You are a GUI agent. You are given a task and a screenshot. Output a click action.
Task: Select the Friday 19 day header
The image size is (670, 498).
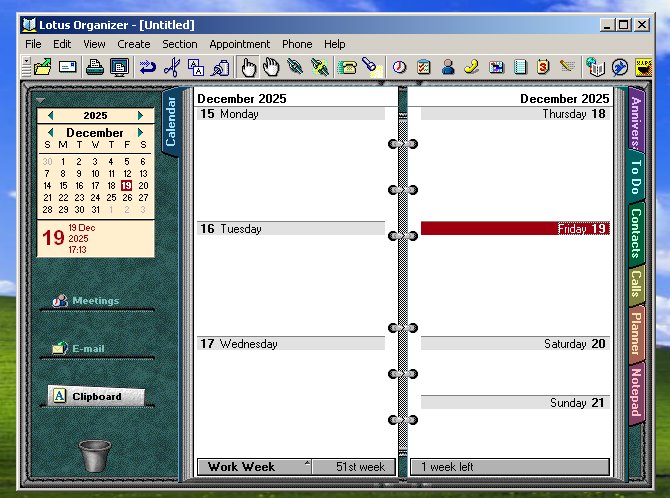[514, 229]
